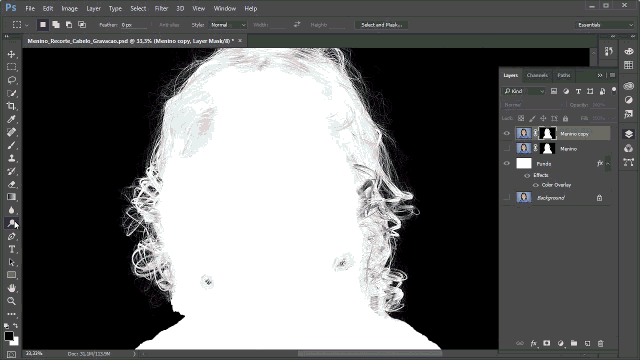Viewport: 640px width, 360px height.
Task: Click Subtract from selection icon
Action: click(x=69, y=25)
